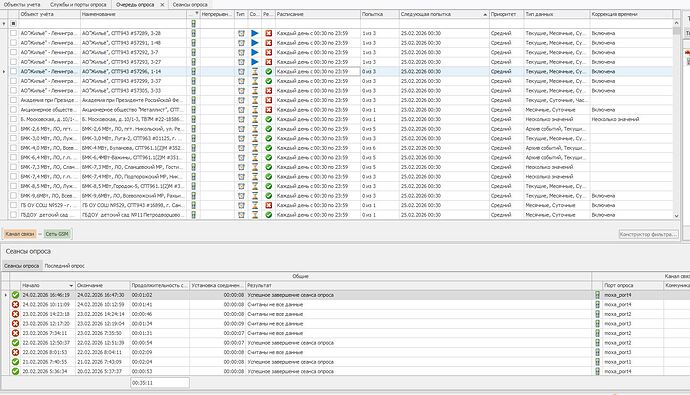Click the vertical scrollbar thumb of the queue grid
690x395 pixels.
point(676,31)
